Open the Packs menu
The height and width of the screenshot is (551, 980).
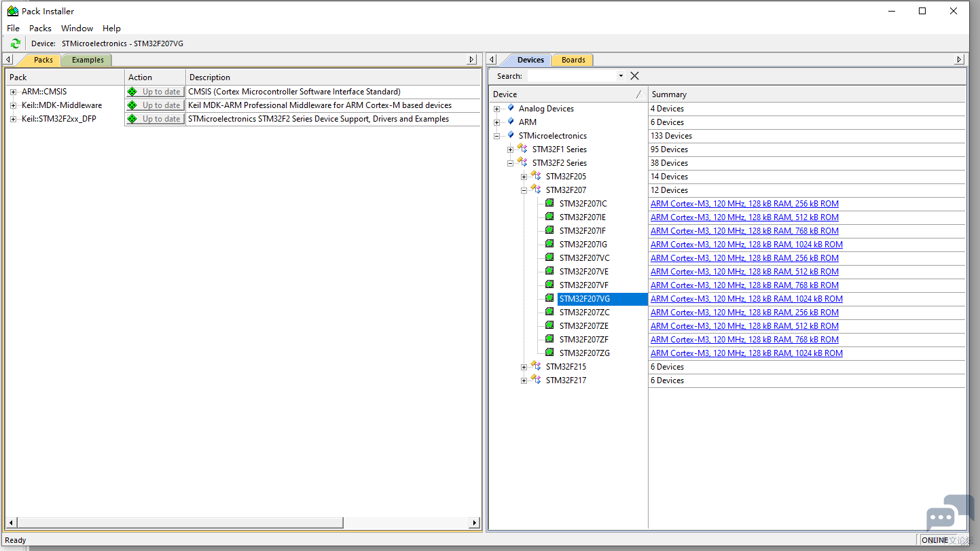40,28
